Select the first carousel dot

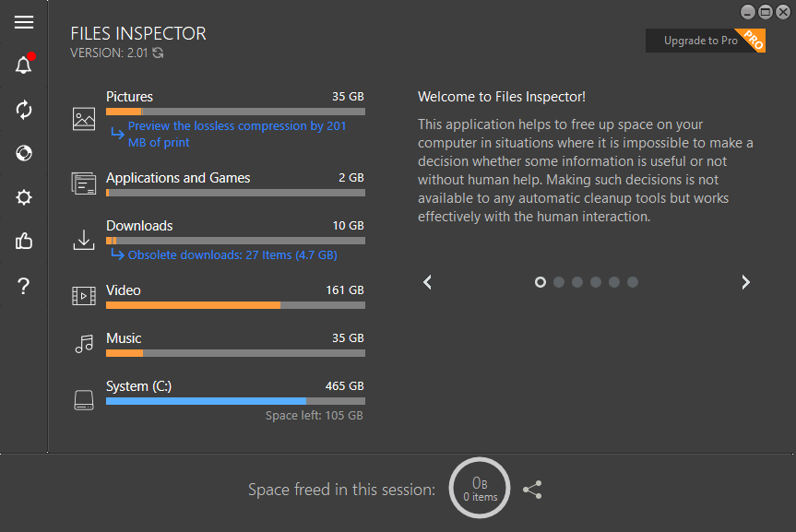(x=541, y=282)
